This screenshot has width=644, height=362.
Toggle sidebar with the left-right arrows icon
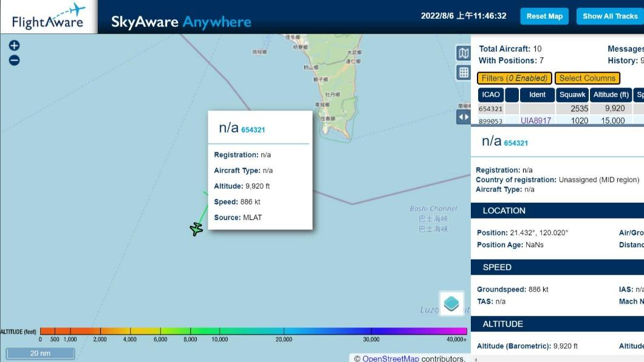(x=464, y=117)
